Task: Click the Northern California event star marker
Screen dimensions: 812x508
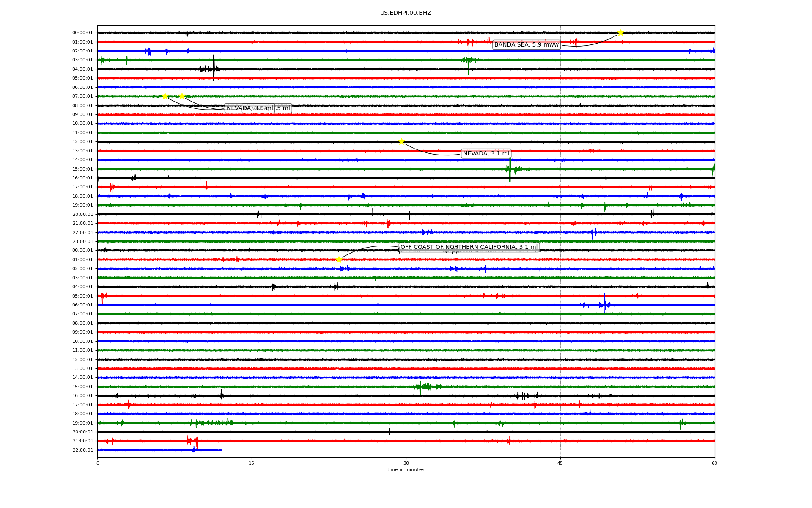Action: coord(339,260)
